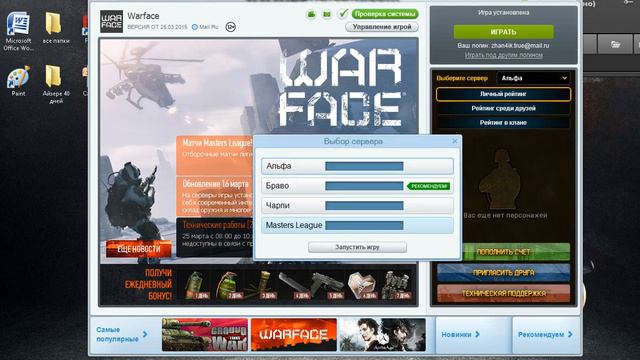Select the 'Чарли' server row
The height and width of the screenshot is (360, 640).
357,205
